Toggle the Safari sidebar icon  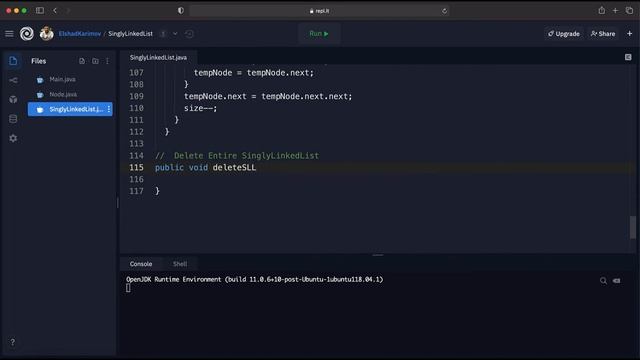click(40, 11)
